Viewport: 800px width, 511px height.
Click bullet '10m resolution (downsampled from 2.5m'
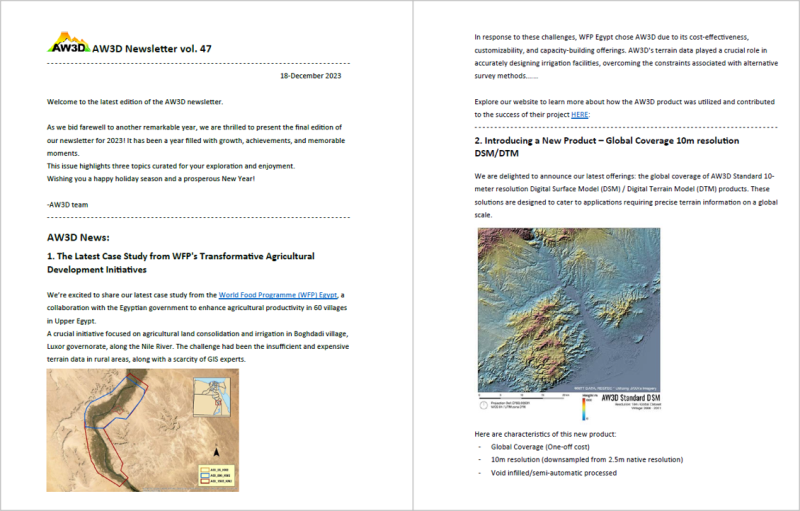coord(587,459)
